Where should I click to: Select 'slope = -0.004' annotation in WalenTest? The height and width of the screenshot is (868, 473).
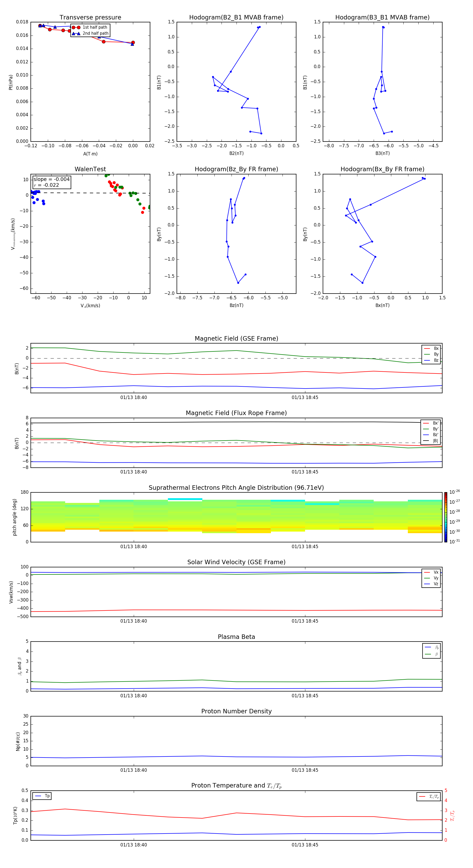click(x=52, y=179)
